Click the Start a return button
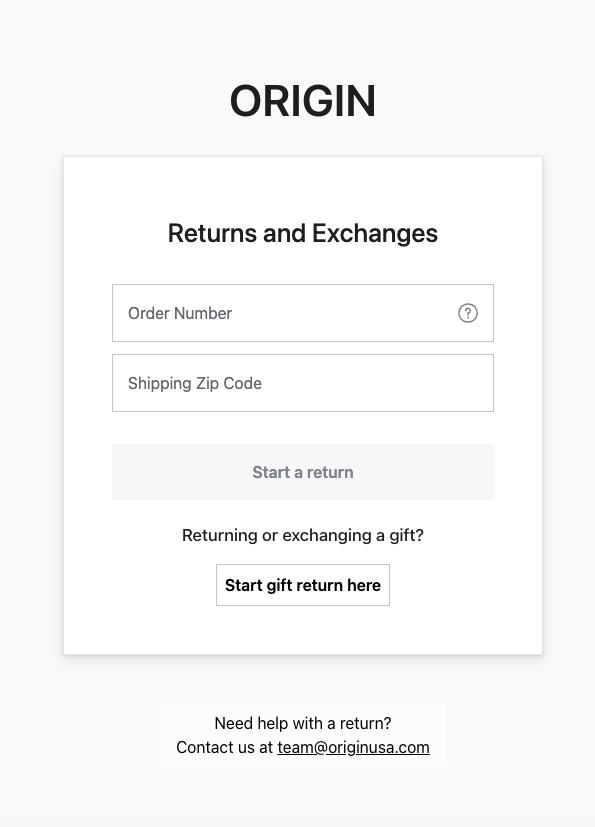 303,472
